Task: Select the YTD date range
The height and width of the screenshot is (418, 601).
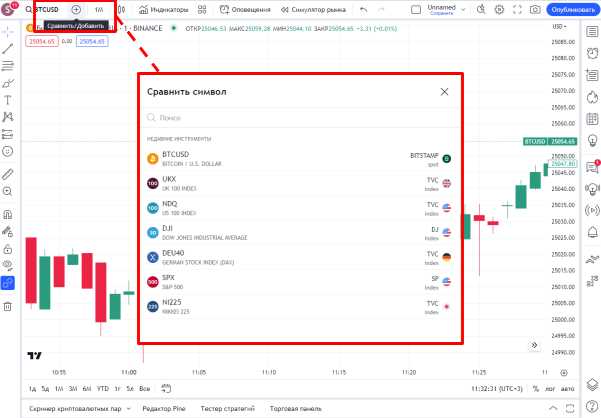Action: click(x=103, y=388)
